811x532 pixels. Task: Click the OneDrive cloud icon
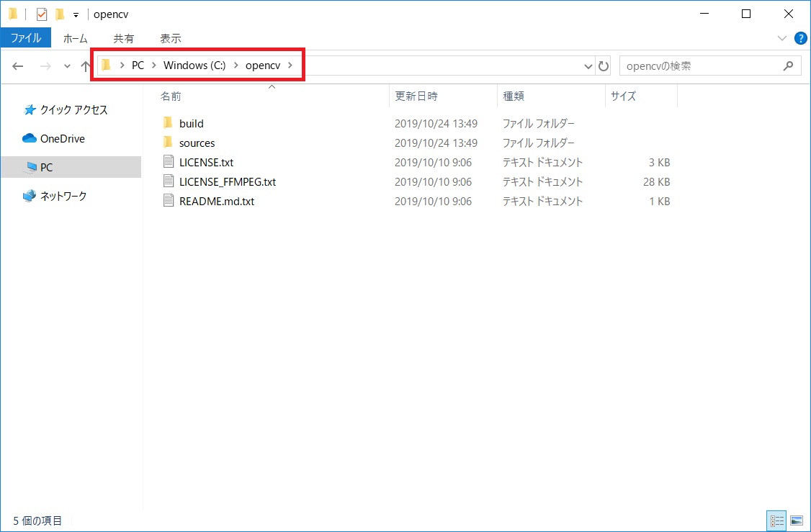[29, 138]
